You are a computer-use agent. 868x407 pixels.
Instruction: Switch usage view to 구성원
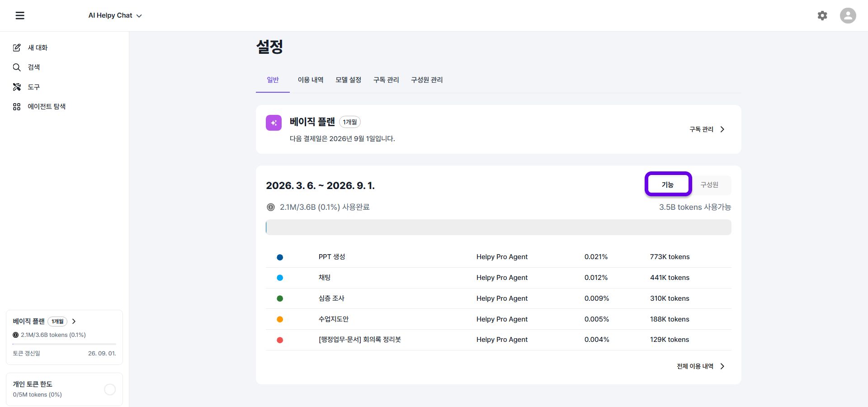(x=709, y=185)
